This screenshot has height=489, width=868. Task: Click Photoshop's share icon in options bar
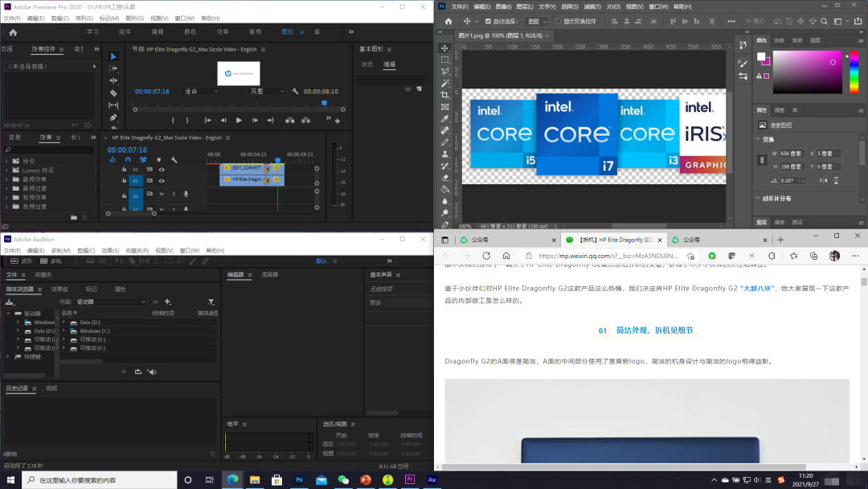click(x=858, y=22)
